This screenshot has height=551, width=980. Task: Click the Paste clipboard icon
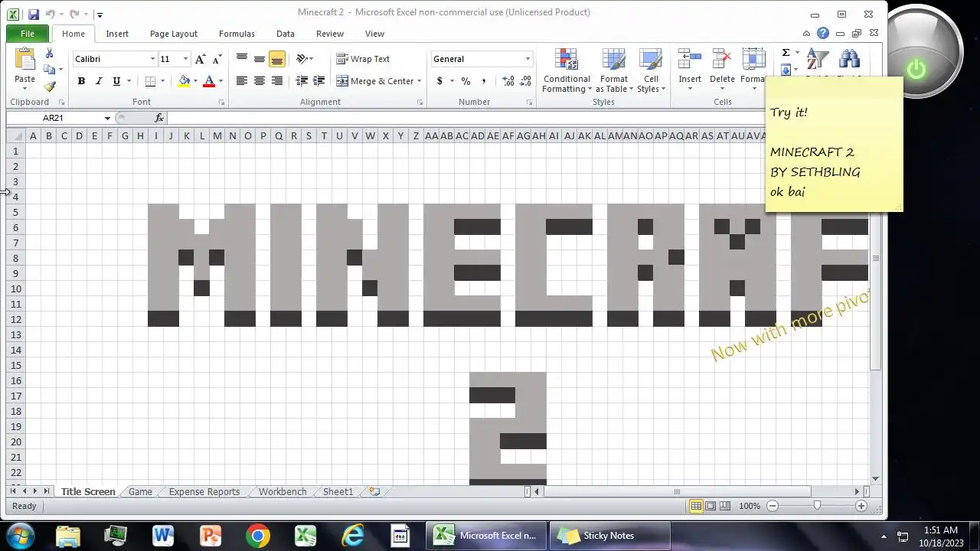click(x=24, y=60)
